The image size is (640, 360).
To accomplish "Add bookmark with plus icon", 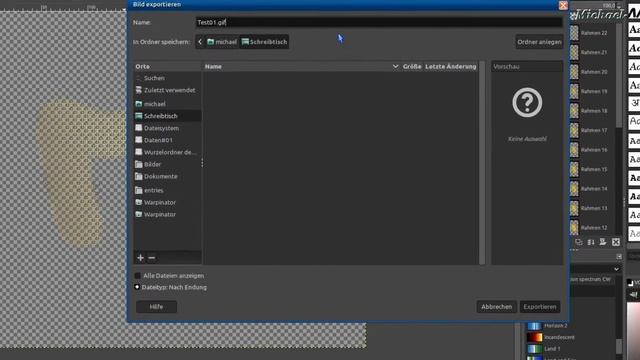I will 140,258.
